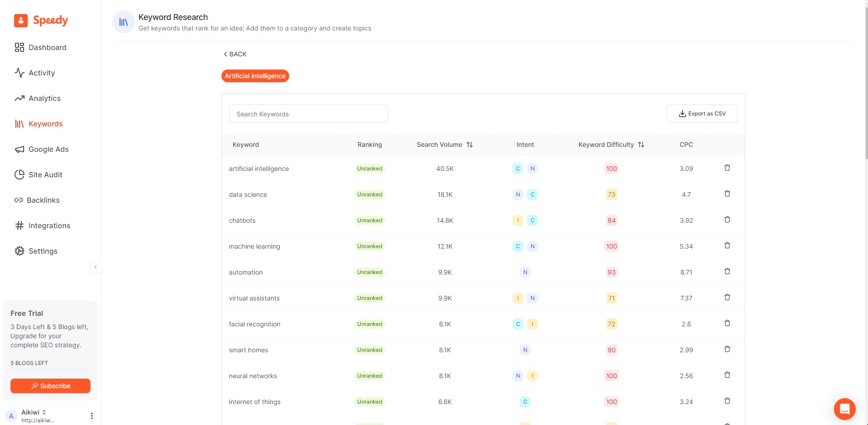Focus the Search Keywords input field
The height and width of the screenshot is (425, 868).
pyautogui.click(x=309, y=114)
